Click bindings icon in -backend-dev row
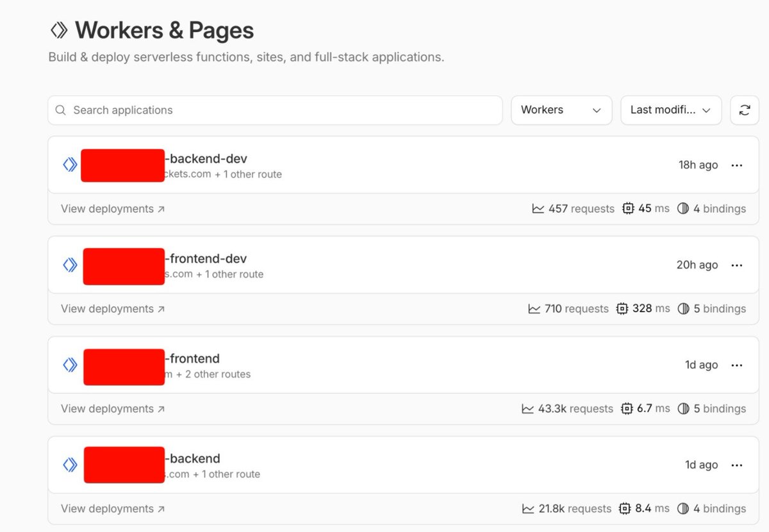The height and width of the screenshot is (532, 769). [x=683, y=208]
